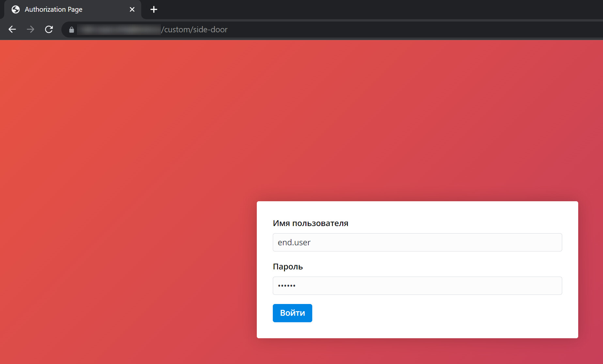Image resolution: width=603 pixels, height=364 pixels.
Task: Focus the Пароль input field
Action: pyautogui.click(x=417, y=286)
